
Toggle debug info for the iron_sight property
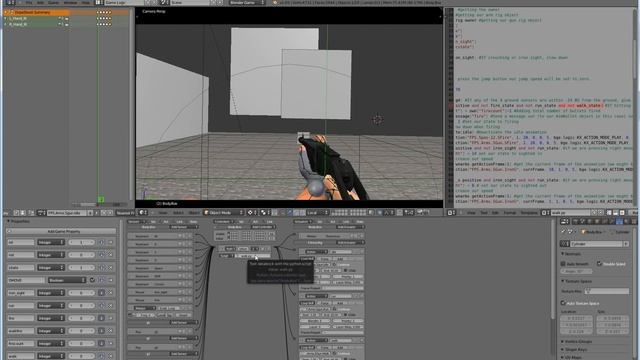tap(102, 293)
